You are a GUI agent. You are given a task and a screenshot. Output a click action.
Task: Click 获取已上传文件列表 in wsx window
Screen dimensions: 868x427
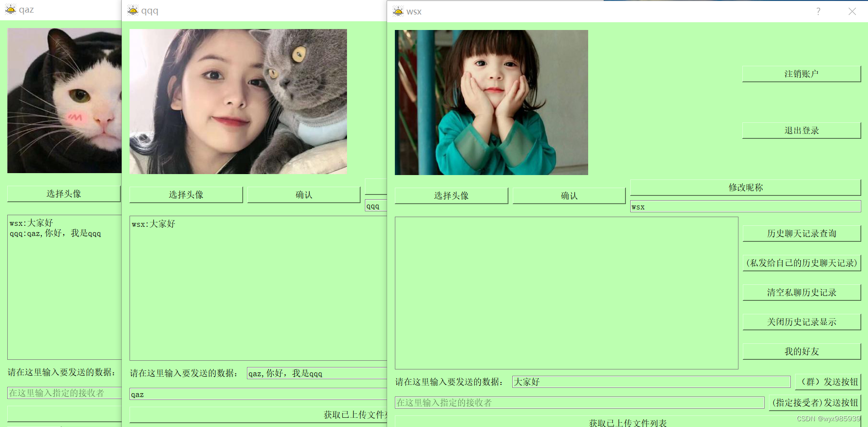627,422
